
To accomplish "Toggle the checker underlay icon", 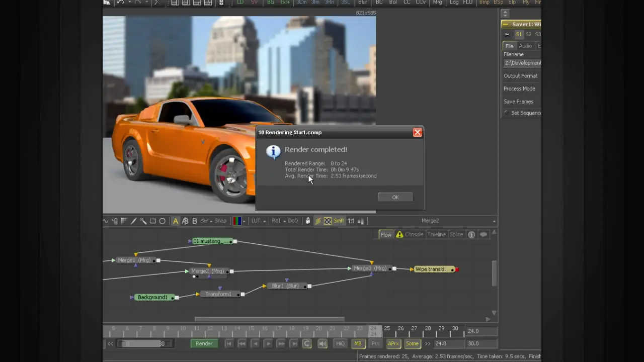I will (x=328, y=221).
